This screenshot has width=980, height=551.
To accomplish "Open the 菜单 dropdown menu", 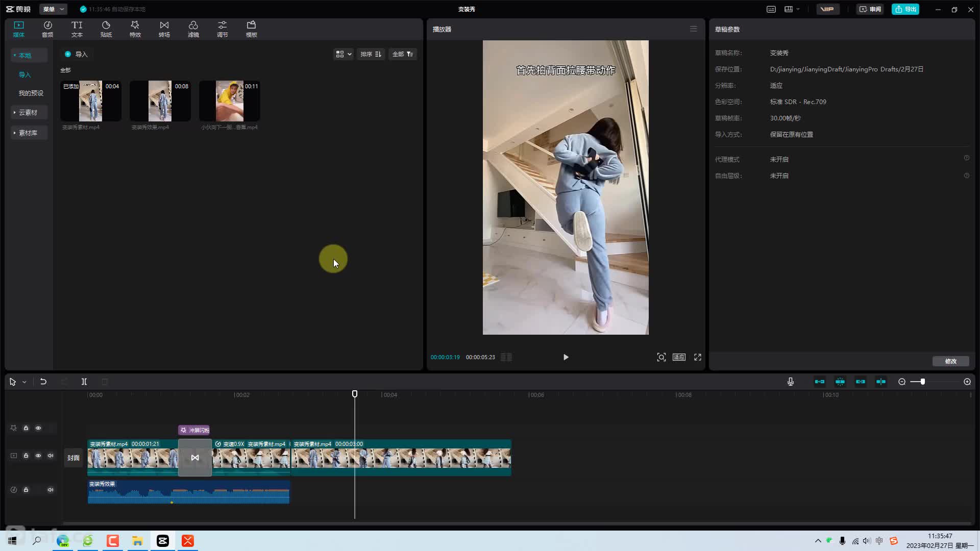I will [53, 9].
